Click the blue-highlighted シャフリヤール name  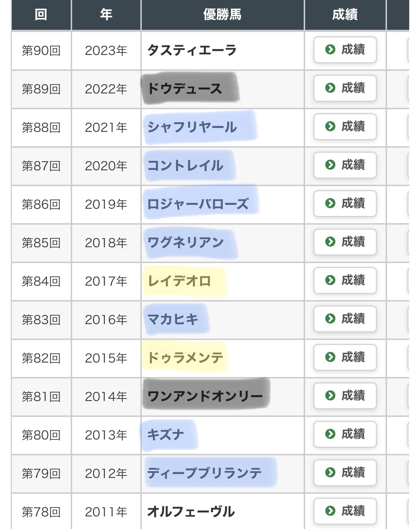point(192,127)
